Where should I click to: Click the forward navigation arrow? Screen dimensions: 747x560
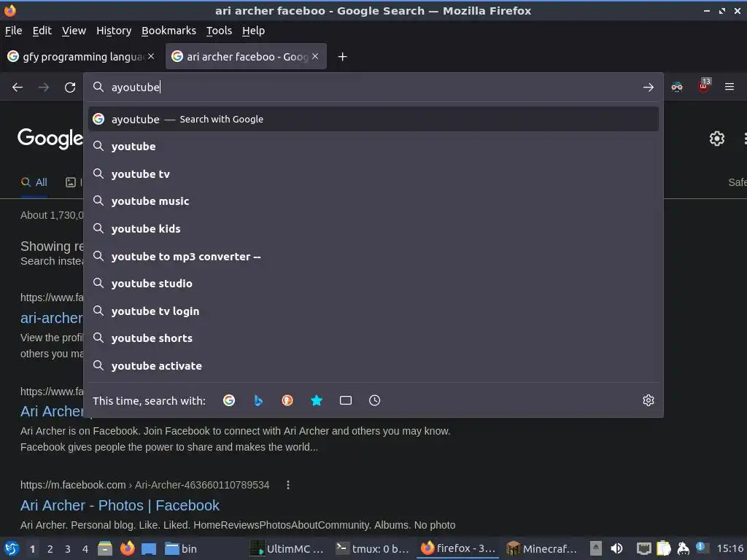pyautogui.click(x=44, y=87)
